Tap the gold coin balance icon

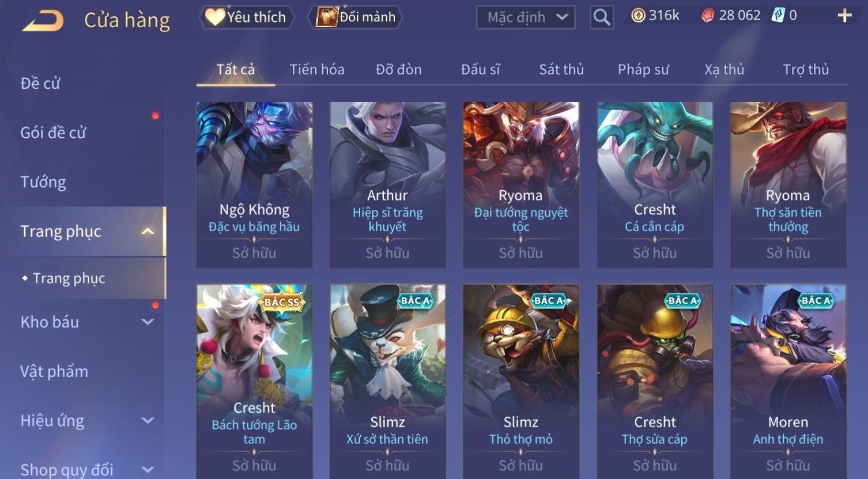638,16
